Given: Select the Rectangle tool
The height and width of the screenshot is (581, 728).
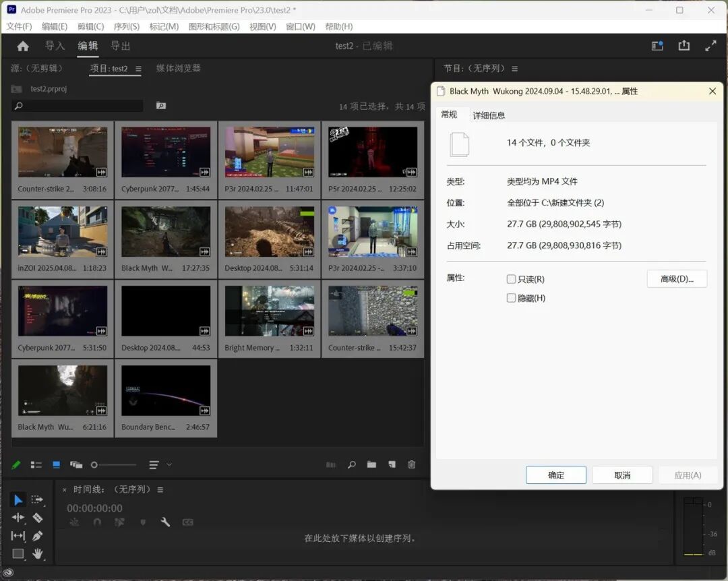Looking at the screenshot, I should 18,553.
